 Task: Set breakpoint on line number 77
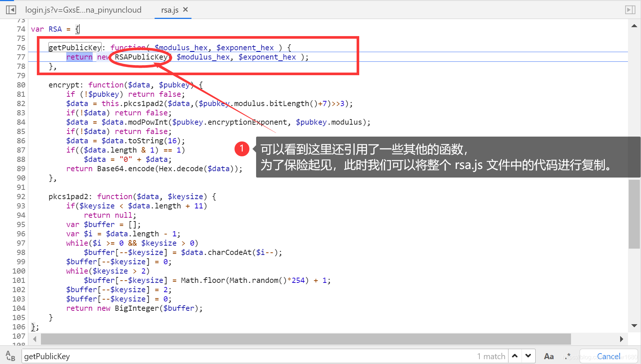(21, 57)
